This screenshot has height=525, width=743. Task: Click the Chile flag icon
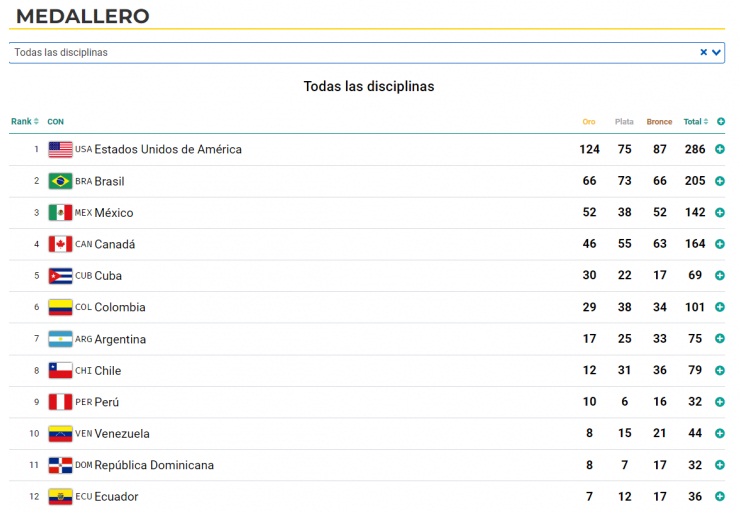point(60,371)
